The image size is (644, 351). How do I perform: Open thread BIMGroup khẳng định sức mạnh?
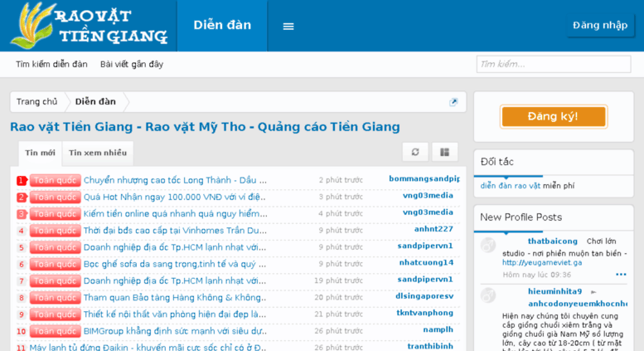tap(175, 331)
